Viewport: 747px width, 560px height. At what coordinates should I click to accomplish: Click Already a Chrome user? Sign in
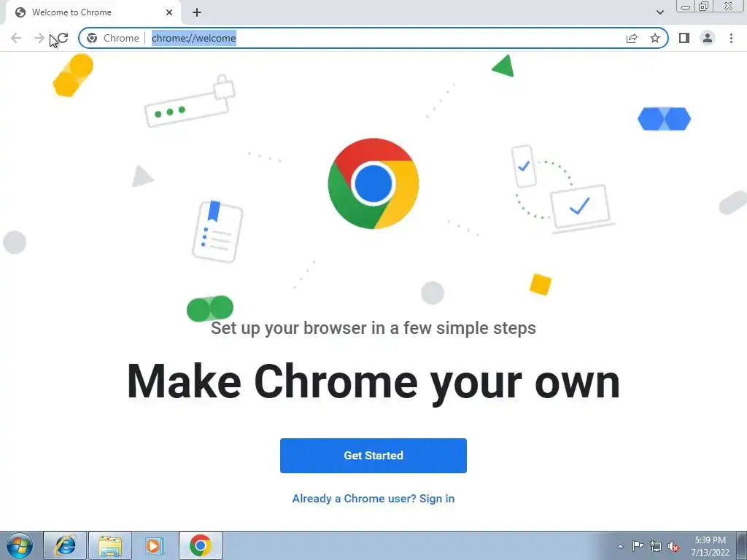[x=373, y=499]
